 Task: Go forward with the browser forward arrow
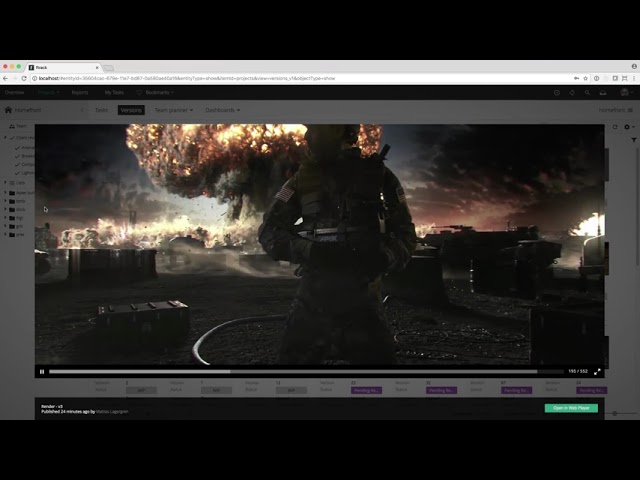pos(14,78)
